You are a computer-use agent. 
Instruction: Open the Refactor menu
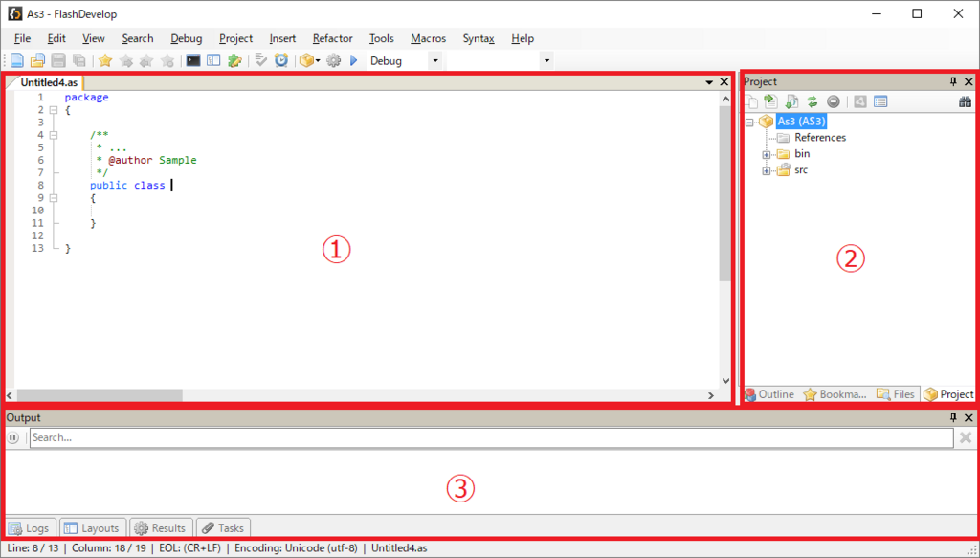click(x=332, y=38)
